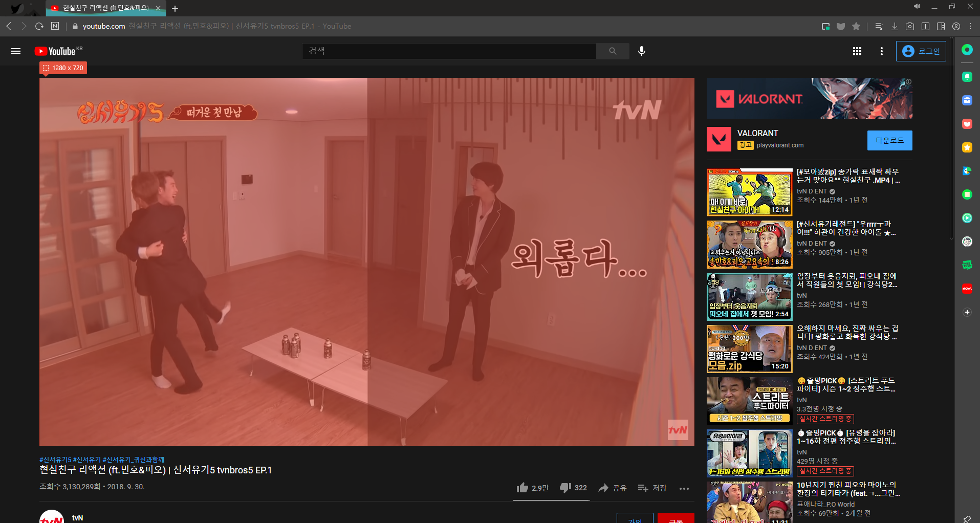Click the 로그인 sign-in button
This screenshot has height=523, width=980.
coord(921,51)
